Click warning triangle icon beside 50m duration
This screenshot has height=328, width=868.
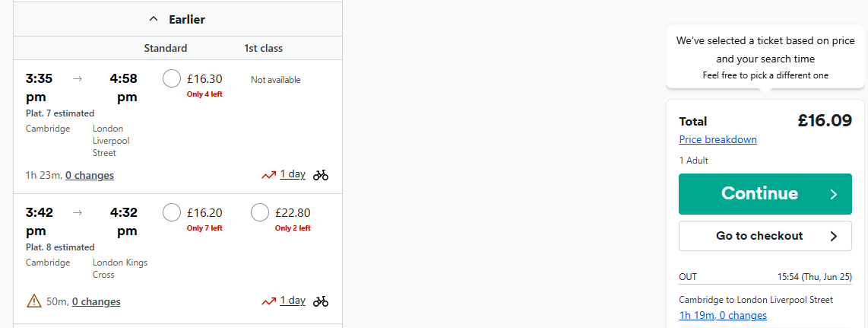34,301
